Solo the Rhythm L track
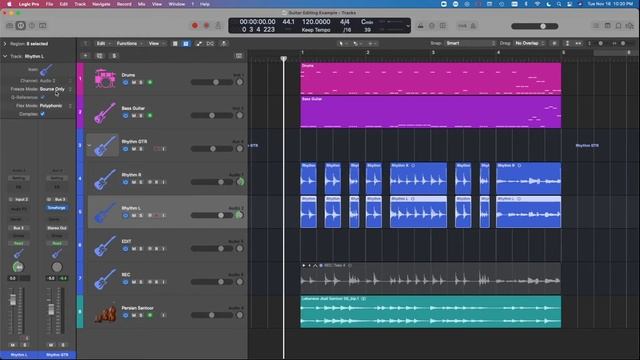 (x=141, y=216)
